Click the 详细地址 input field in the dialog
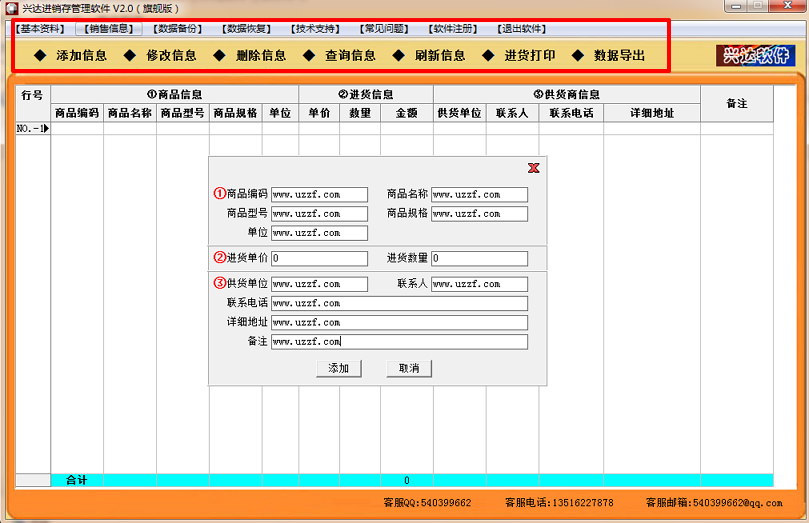 click(x=399, y=322)
